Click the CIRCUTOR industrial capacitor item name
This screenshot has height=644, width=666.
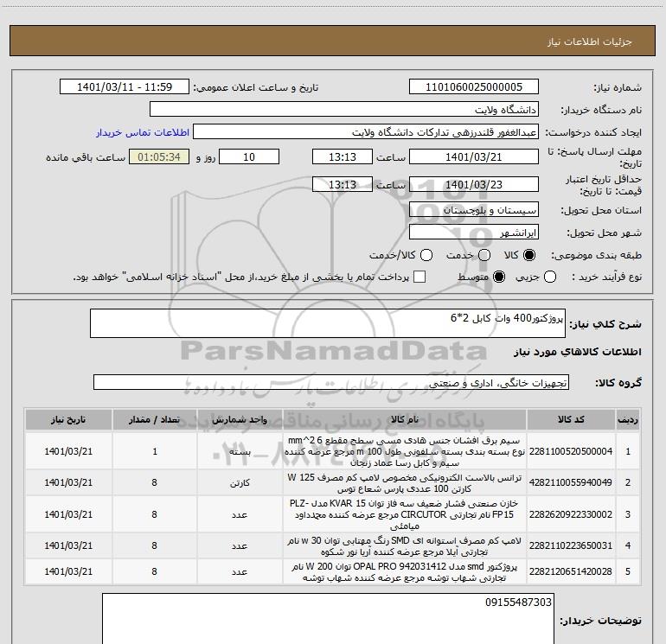coord(405,514)
